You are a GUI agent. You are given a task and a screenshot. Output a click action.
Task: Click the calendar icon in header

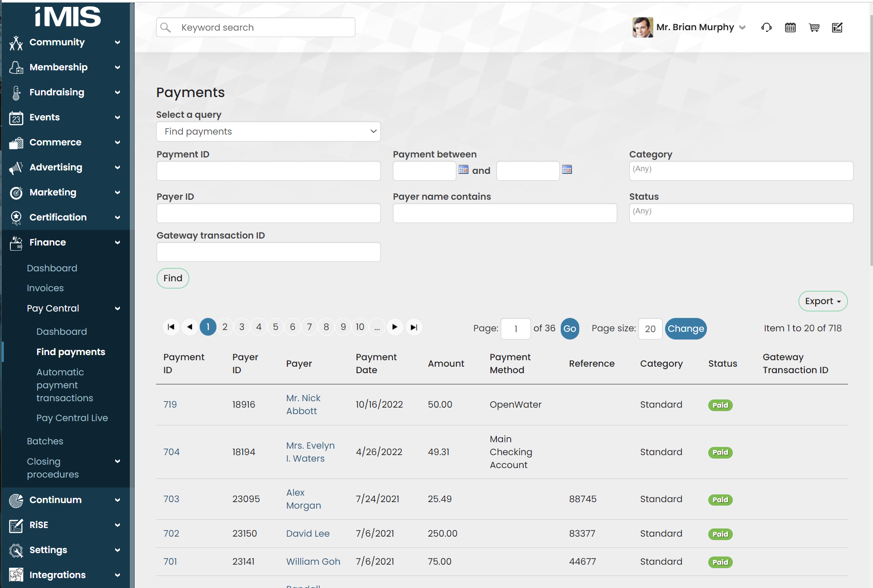click(x=790, y=28)
